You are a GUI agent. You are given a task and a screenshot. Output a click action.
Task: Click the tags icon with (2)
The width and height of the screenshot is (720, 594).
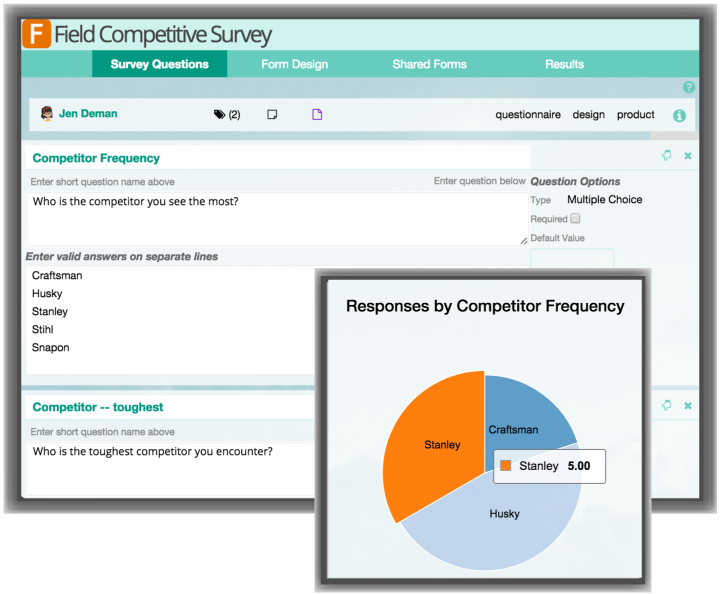pyautogui.click(x=227, y=114)
